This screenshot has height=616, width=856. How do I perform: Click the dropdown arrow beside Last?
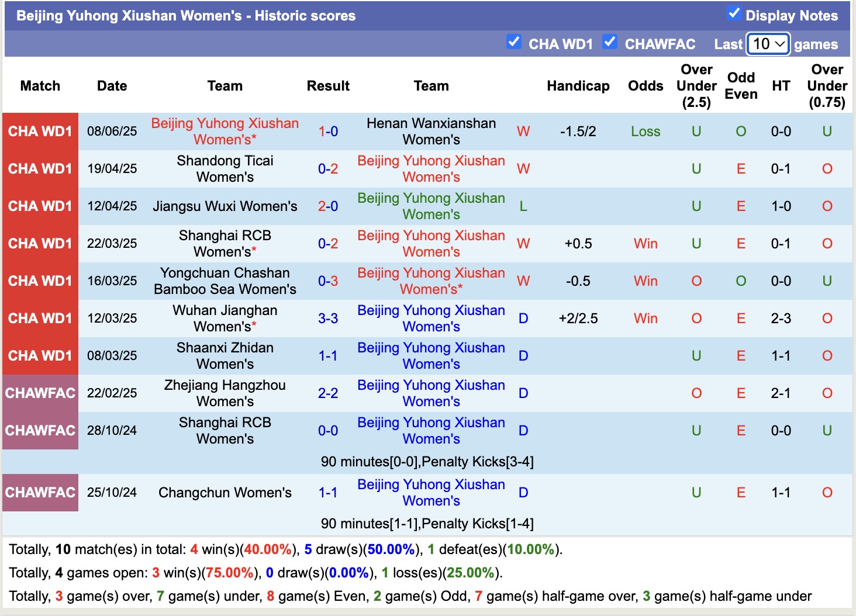tap(781, 44)
